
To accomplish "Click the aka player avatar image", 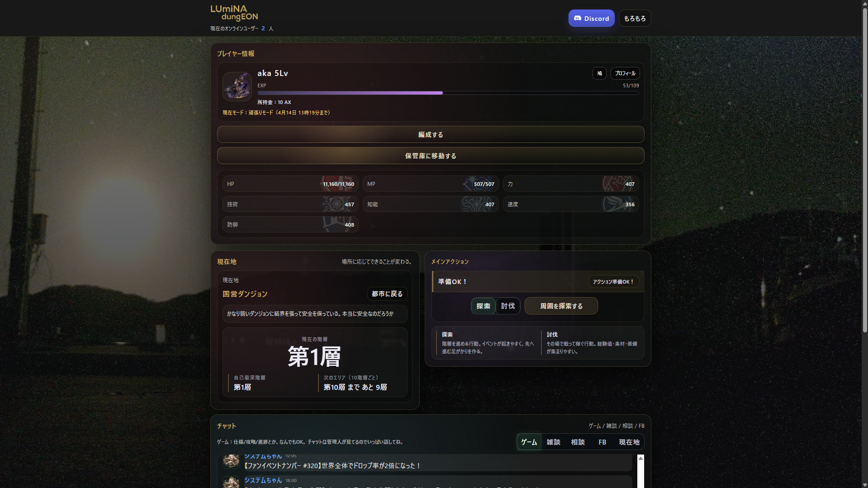I will click(237, 86).
